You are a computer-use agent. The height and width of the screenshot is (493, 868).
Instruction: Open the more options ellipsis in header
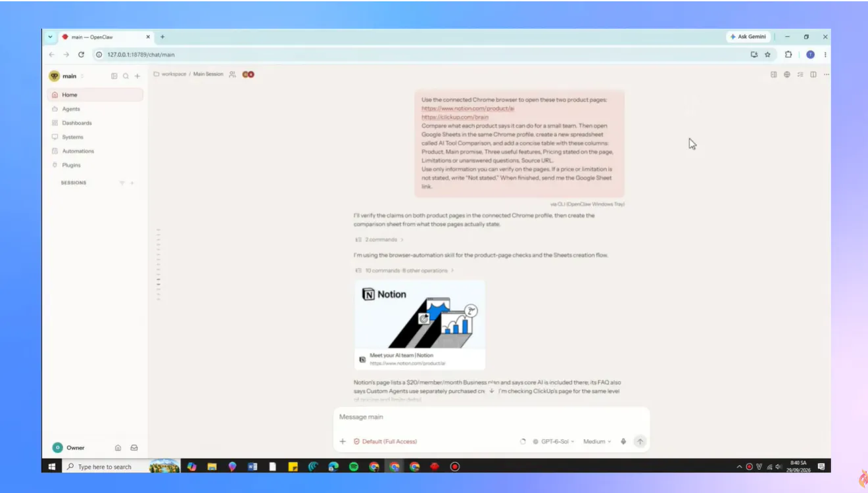click(x=827, y=74)
